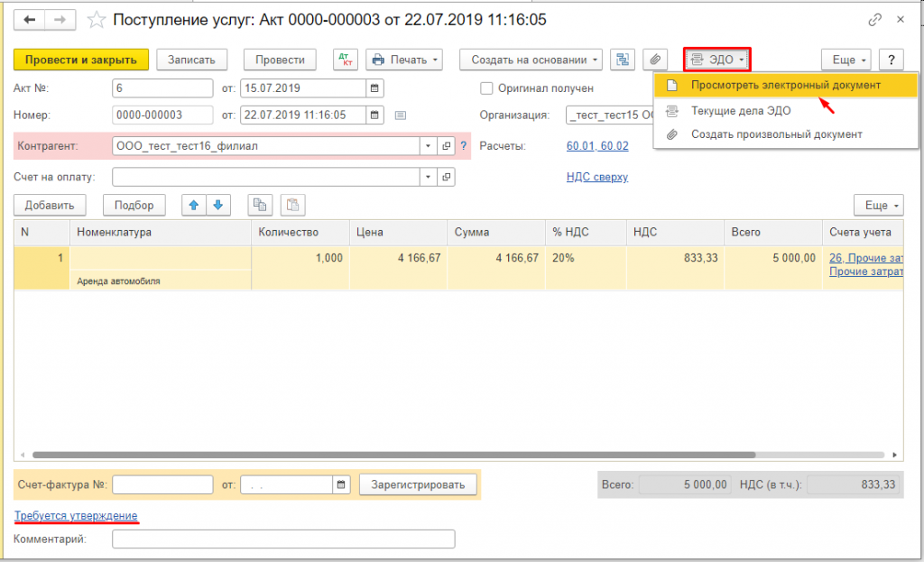Enable the Оригинал получен checkbox
Screen dimensions: 924x562
[x=487, y=88]
